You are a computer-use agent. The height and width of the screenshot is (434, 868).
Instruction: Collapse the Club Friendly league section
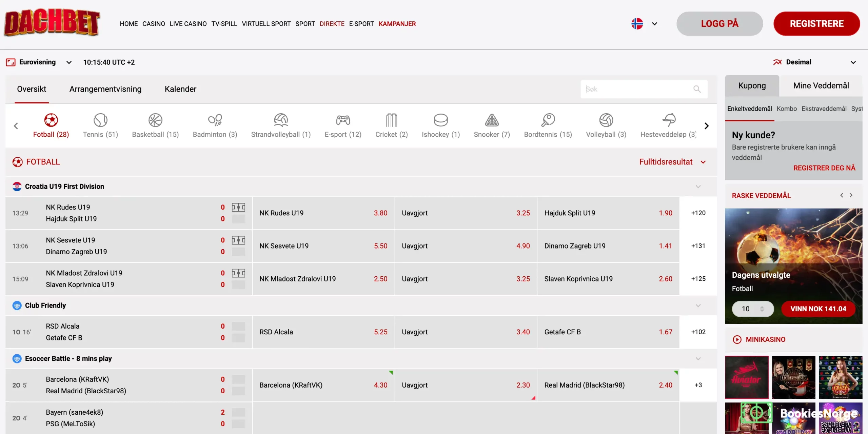[698, 305]
